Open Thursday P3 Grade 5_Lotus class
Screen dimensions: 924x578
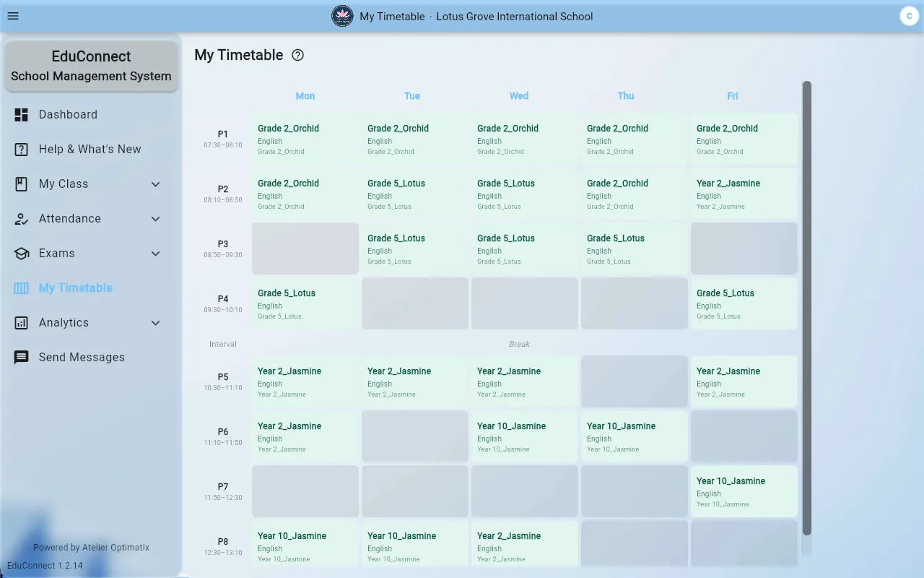click(x=635, y=249)
